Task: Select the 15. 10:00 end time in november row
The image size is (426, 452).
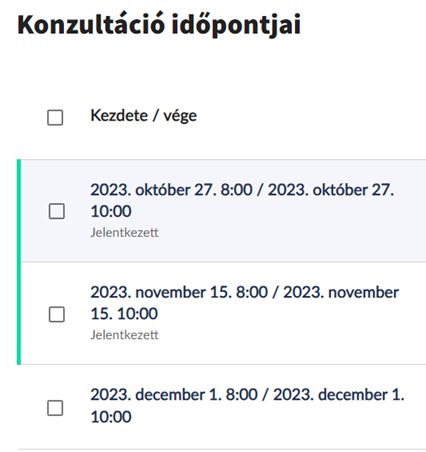Action: coord(124,314)
